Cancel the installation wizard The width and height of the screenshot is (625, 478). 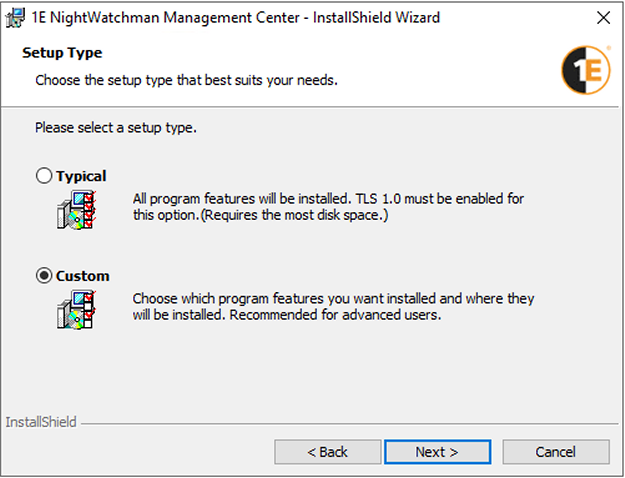[555, 452]
